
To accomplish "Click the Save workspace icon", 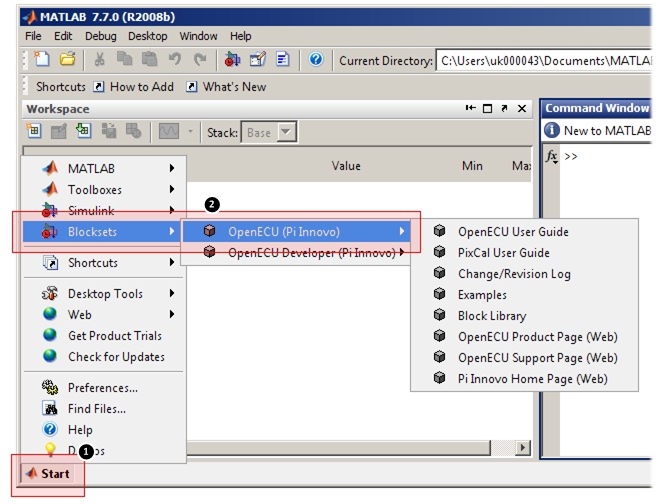I will click(109, 131).
